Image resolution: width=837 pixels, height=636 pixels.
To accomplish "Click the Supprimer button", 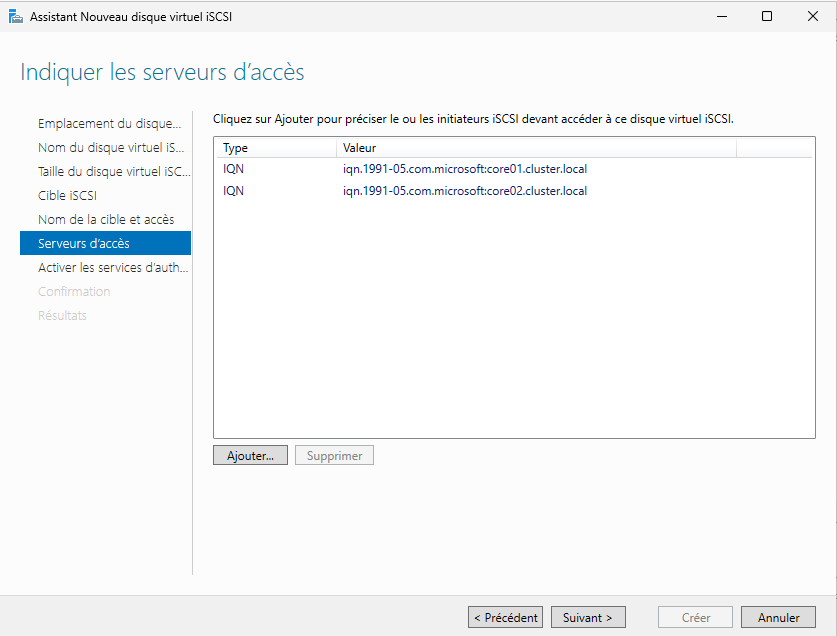I will (x=334, y=455).
